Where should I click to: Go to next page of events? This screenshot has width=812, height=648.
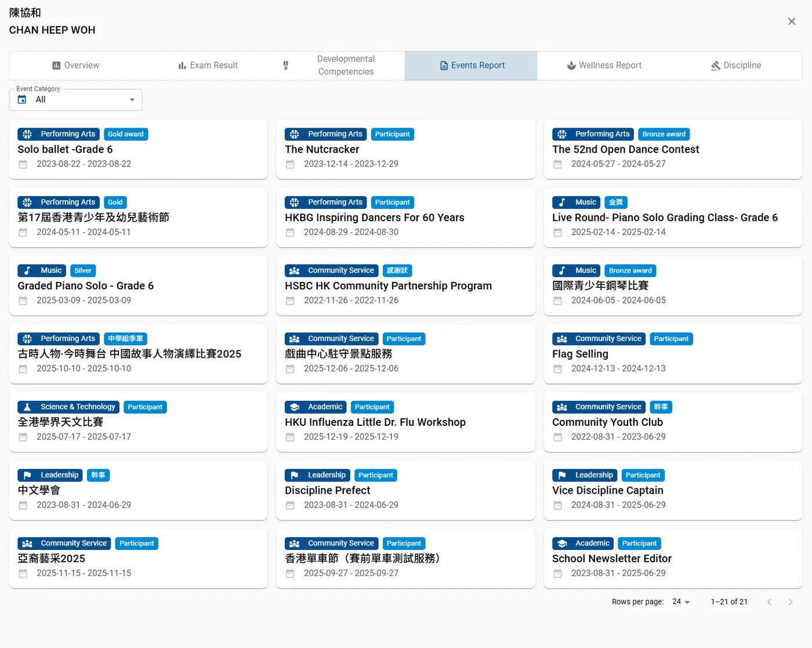point(791,602)
